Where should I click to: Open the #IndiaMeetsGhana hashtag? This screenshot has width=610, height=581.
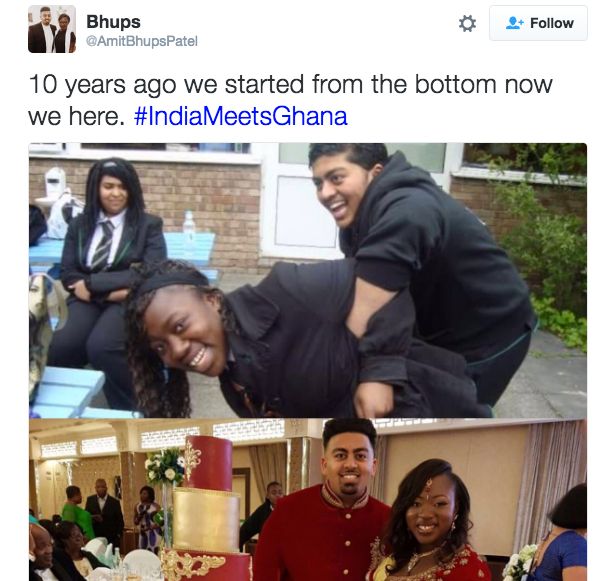pyautogui.click(x=240, y=116)
